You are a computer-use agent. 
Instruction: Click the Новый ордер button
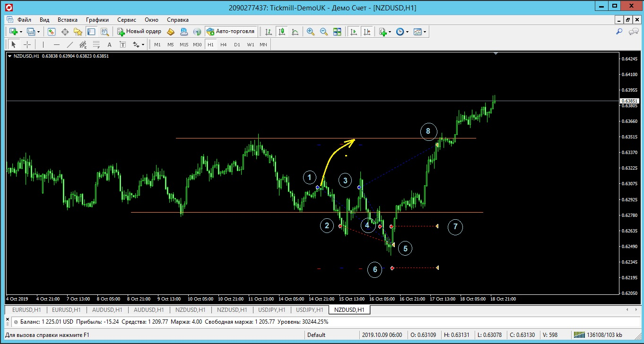(139, 32)
